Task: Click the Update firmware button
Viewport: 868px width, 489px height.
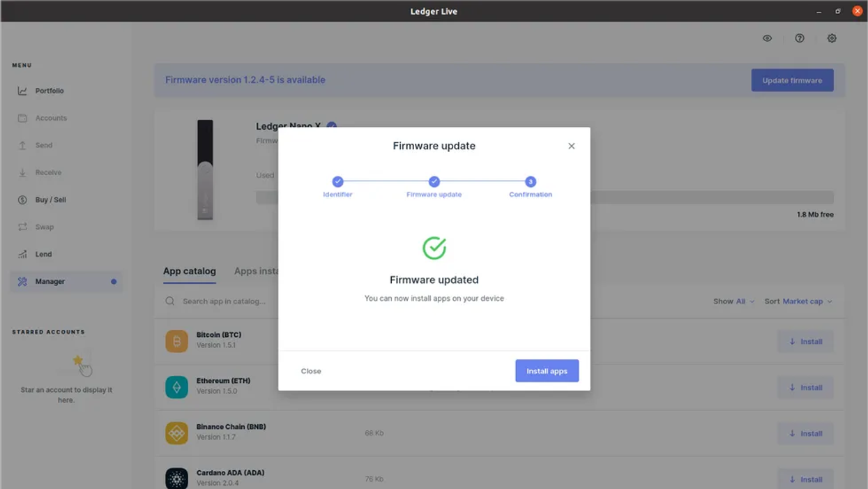Action: (x=791, y=80)
